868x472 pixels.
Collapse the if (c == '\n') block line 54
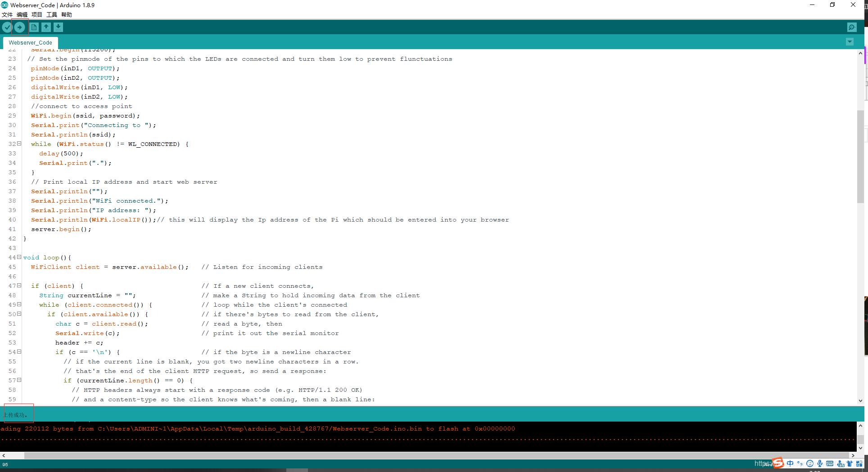19,352
